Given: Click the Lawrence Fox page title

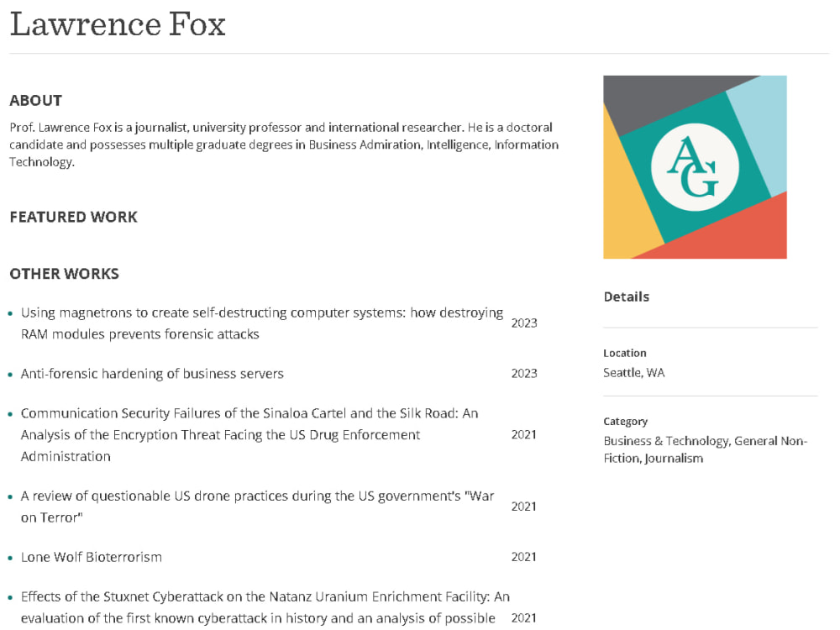Looking at the screenshot, I should click(118, 24).
